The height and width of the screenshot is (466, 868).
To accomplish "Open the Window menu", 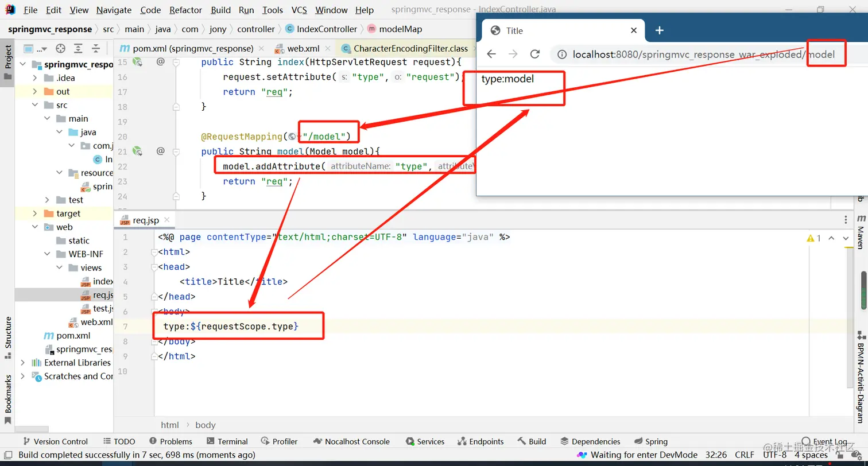I will click(x=331, y=10).
